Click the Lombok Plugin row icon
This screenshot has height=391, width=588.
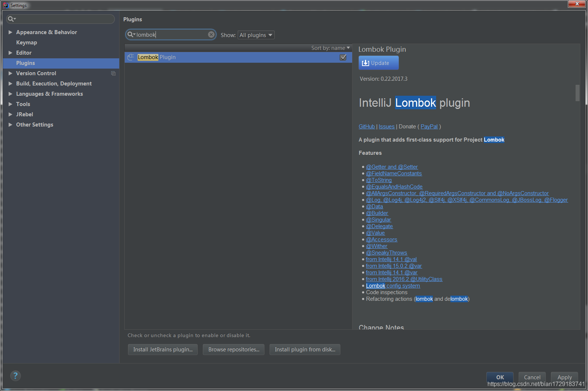(131, 57)
